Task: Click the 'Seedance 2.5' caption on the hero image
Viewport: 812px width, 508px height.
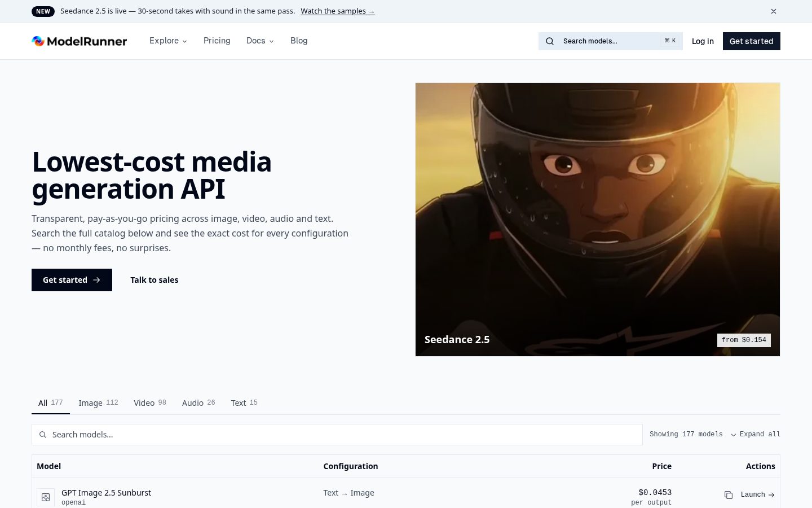Action: (x=457, y=340)
